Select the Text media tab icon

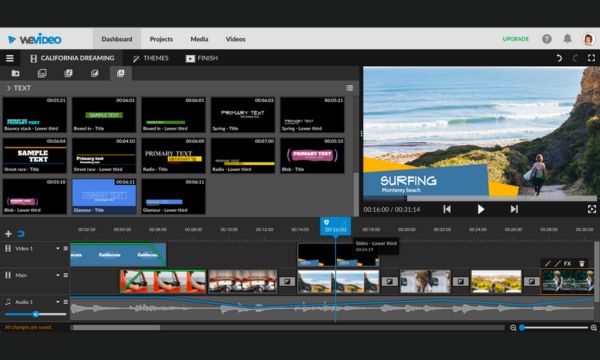[121, 73]
